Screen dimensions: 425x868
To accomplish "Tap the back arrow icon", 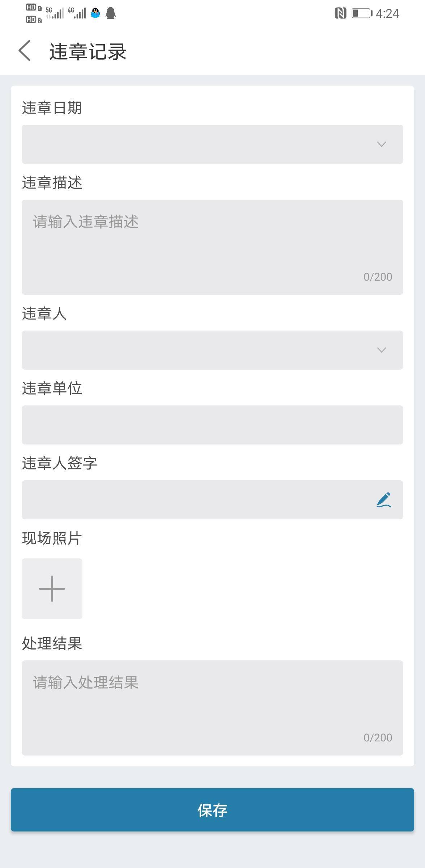I will (25, 51).
